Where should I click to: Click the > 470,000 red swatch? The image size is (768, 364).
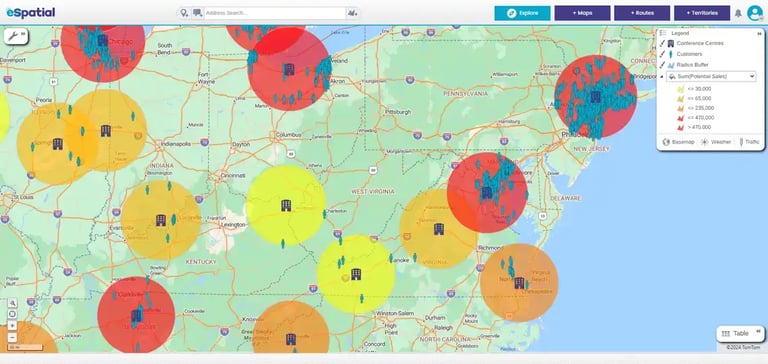680,127
